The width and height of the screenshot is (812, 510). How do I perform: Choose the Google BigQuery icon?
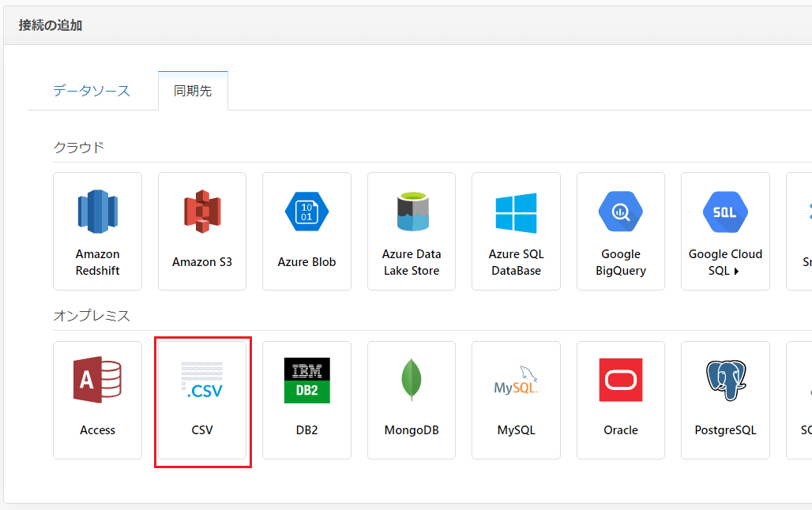(x=620, y=212)
